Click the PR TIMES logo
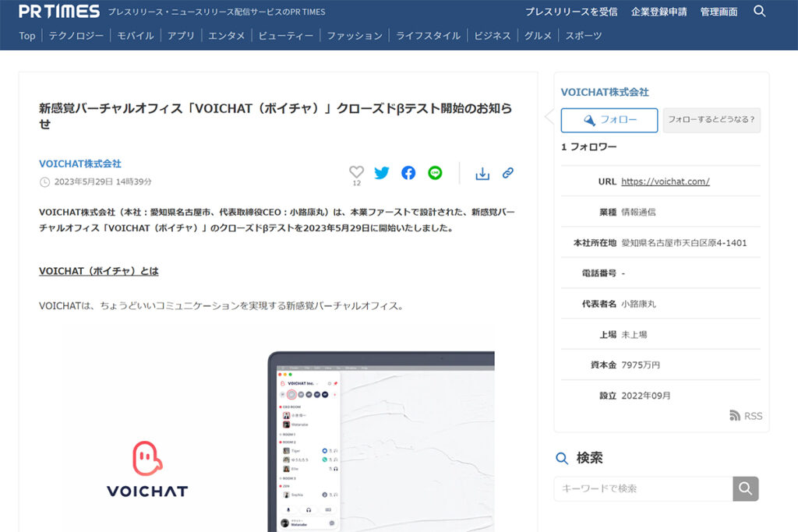Image resolution: width=798 pixels, height=532 pixels. pos(59,12)
